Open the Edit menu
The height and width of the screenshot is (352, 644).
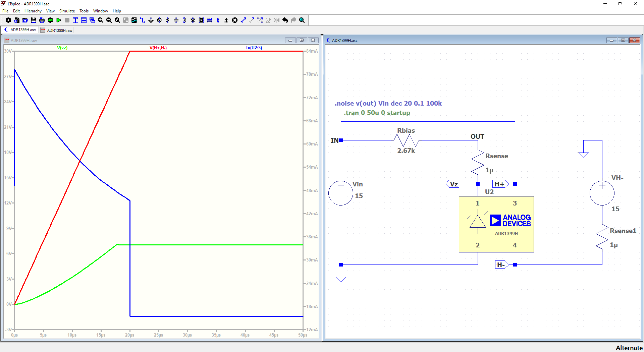tap(16, 11)
